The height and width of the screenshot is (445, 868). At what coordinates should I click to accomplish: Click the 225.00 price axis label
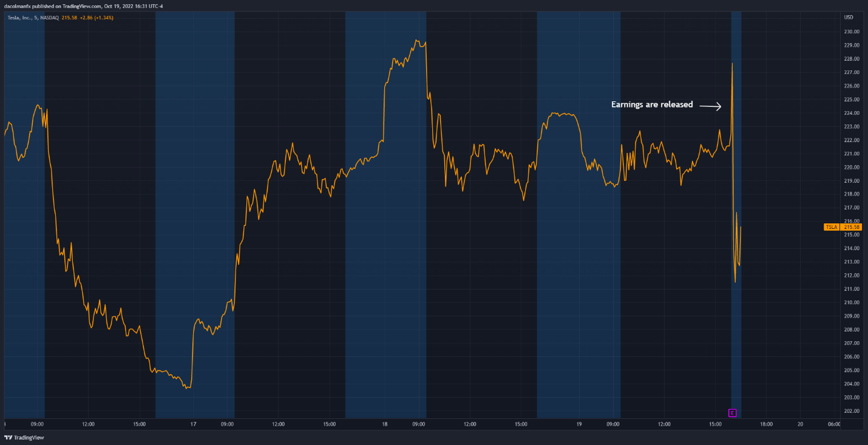click(x=851, y=100)
